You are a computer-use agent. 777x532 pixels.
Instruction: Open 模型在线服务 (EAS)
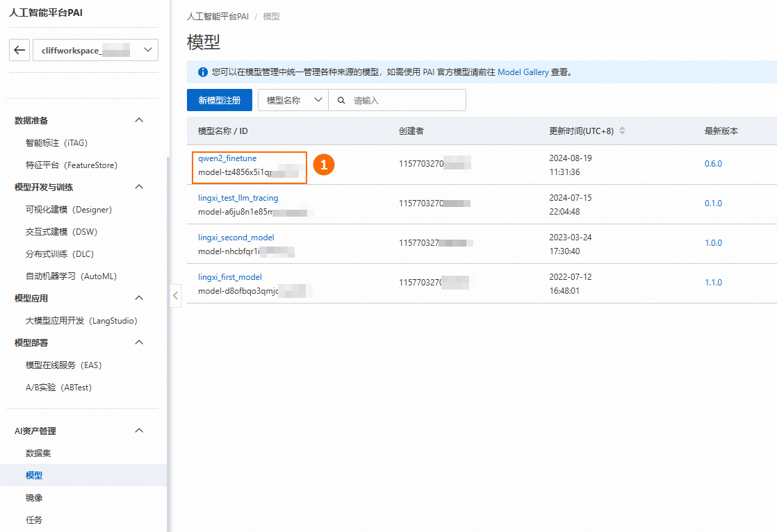(63, 365)
